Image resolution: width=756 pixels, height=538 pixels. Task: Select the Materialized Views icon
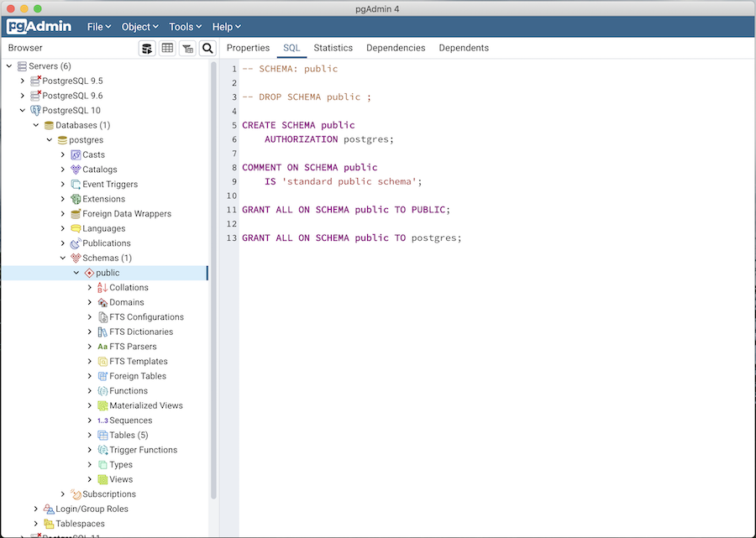coord(103,405)
